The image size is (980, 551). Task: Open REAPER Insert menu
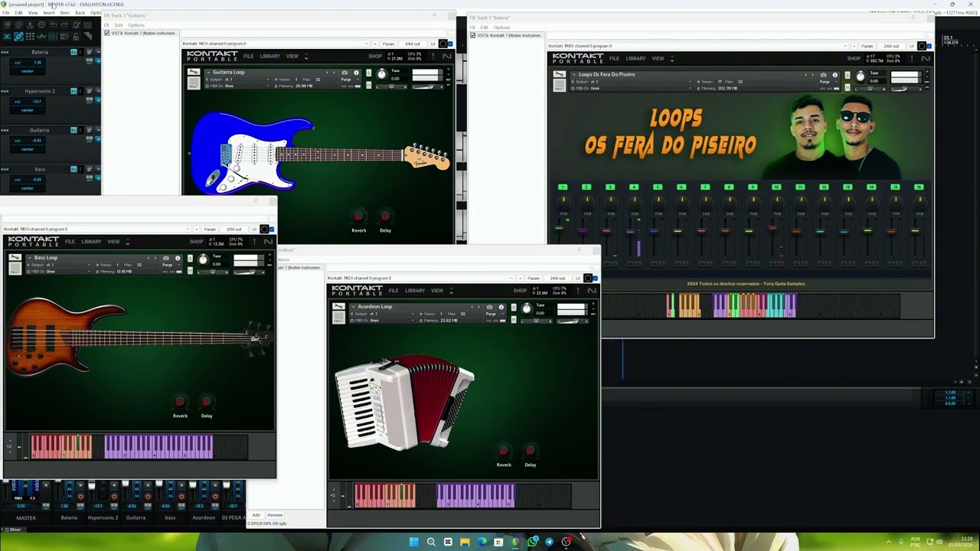49,13
